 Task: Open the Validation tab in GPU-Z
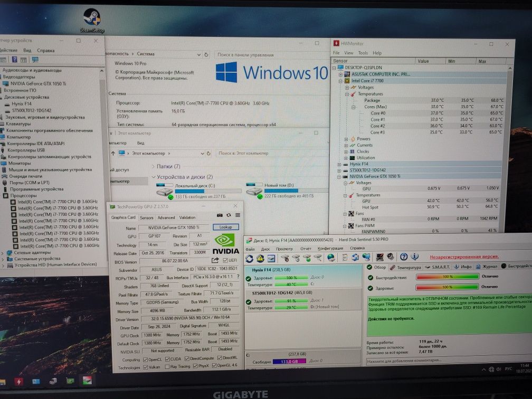click(187, 217)
